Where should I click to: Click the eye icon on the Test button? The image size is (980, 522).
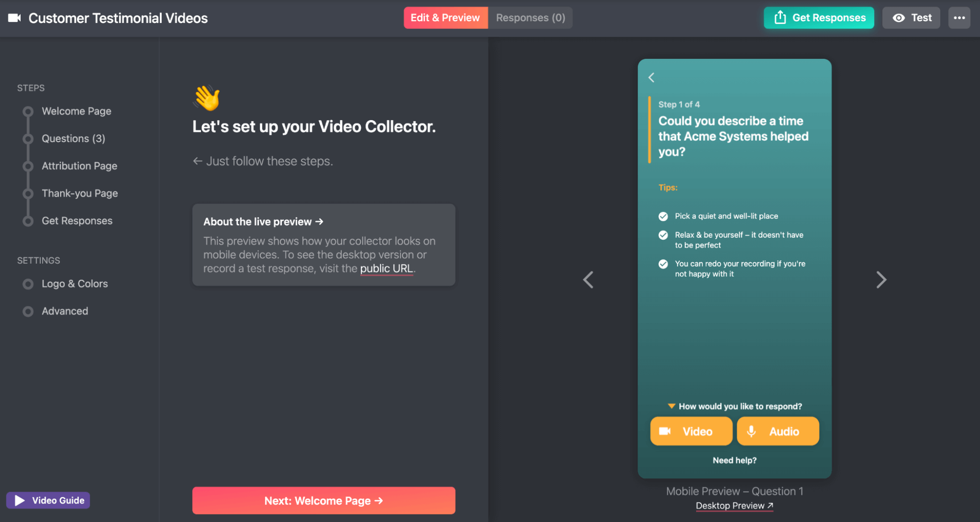coord(899,18)
